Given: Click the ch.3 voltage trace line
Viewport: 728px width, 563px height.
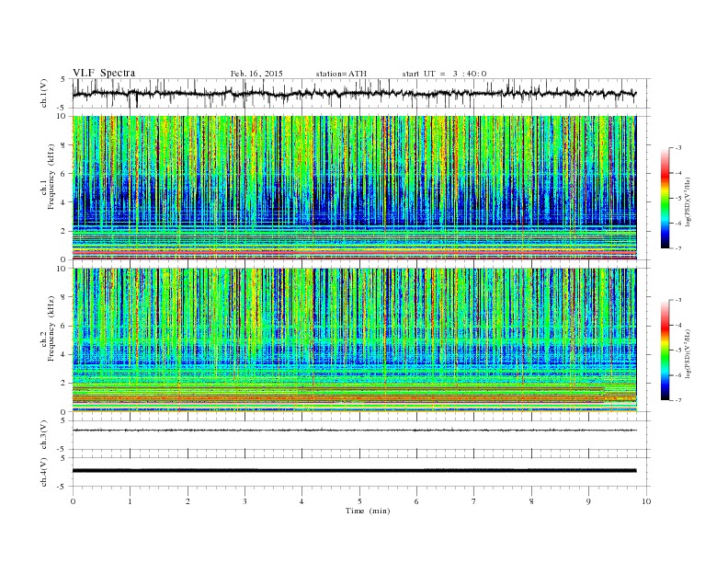Looking at the screenshot, I should [x=354, y=431].
